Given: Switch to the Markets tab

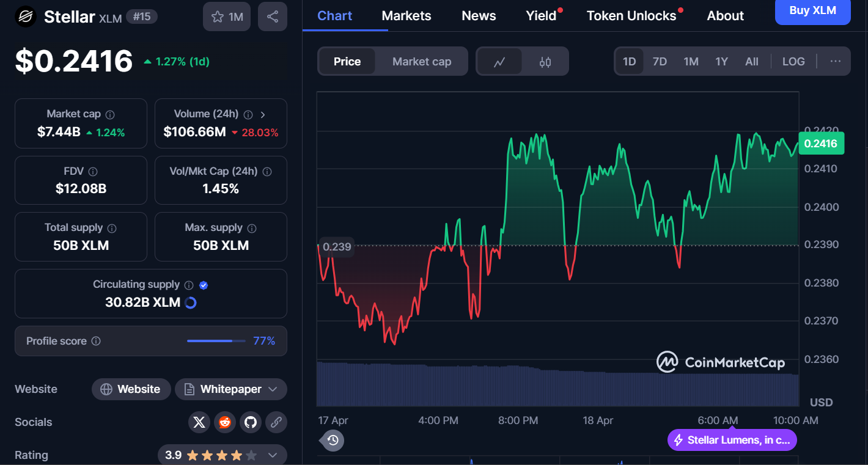Looking at the screenshot, I should [406, 16].
